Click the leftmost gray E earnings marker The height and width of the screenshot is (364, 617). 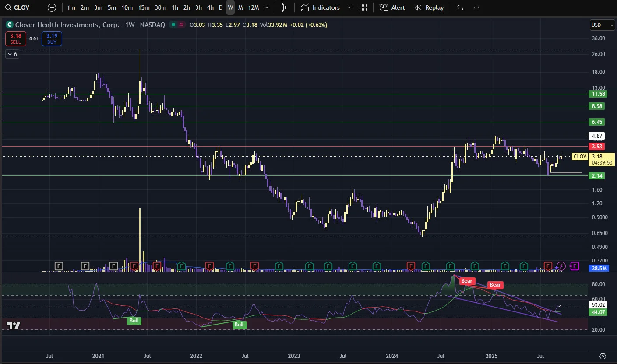(59, 266)
